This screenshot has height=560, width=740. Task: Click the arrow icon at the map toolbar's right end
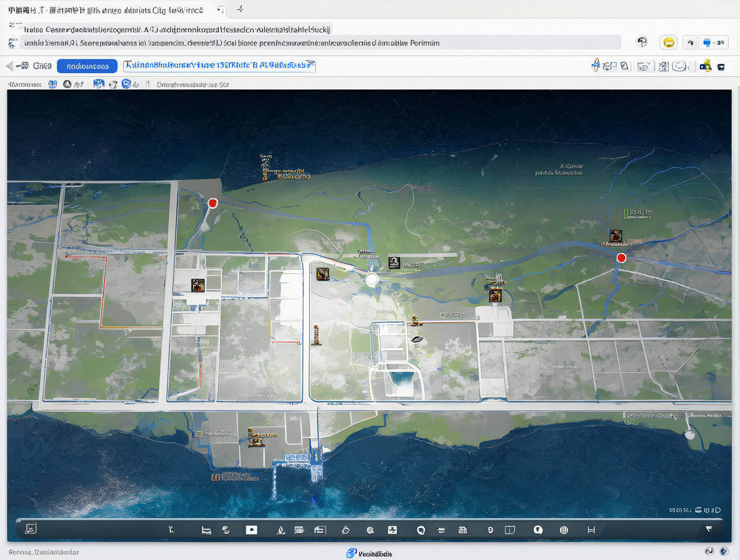click(x=708, y=529)
